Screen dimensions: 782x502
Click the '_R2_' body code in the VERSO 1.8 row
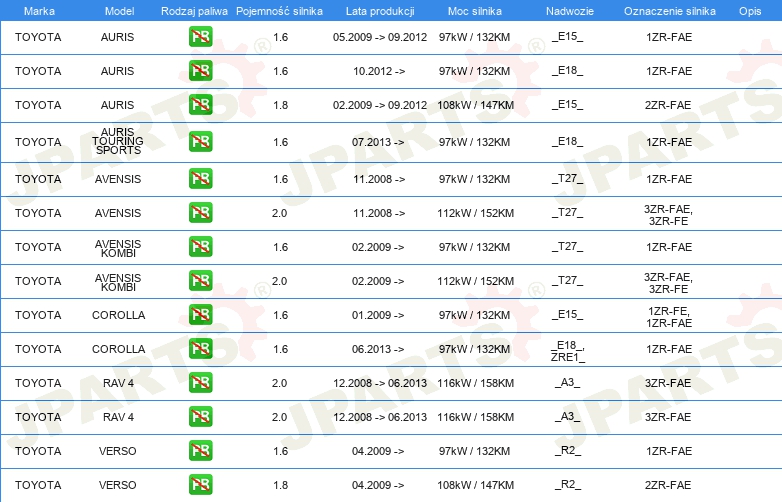tap(568, 485)
